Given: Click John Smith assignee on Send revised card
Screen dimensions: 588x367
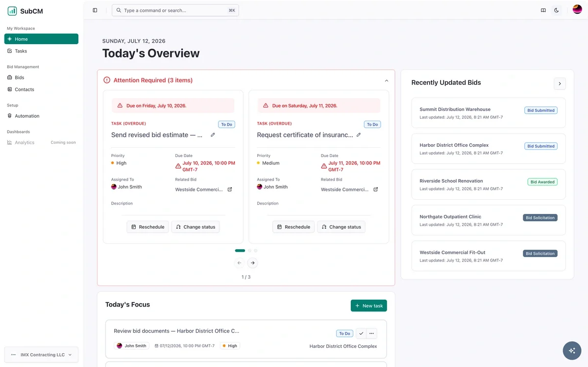Looking at the screenshot, I should coord(126,187).
